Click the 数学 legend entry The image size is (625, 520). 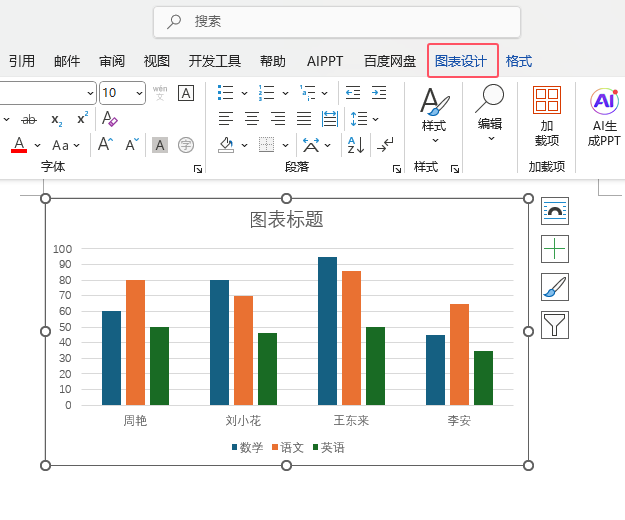pyautogui.click(x=248, y=447)
